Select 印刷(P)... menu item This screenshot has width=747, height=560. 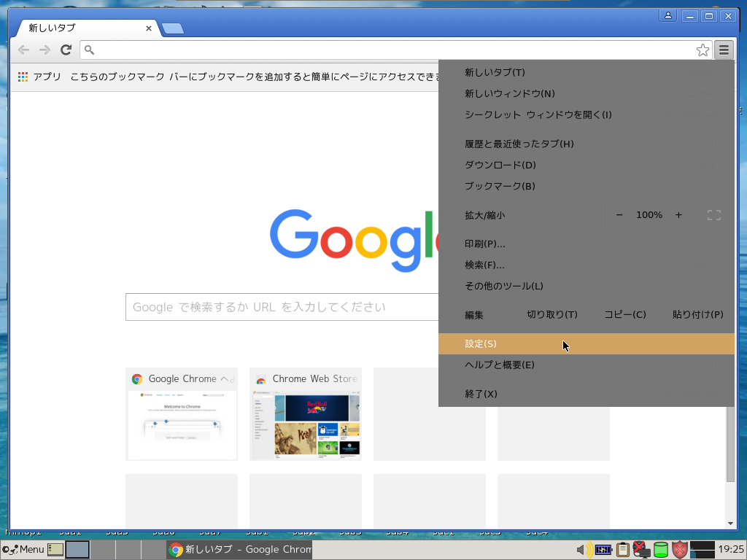(x=587, y=244)
